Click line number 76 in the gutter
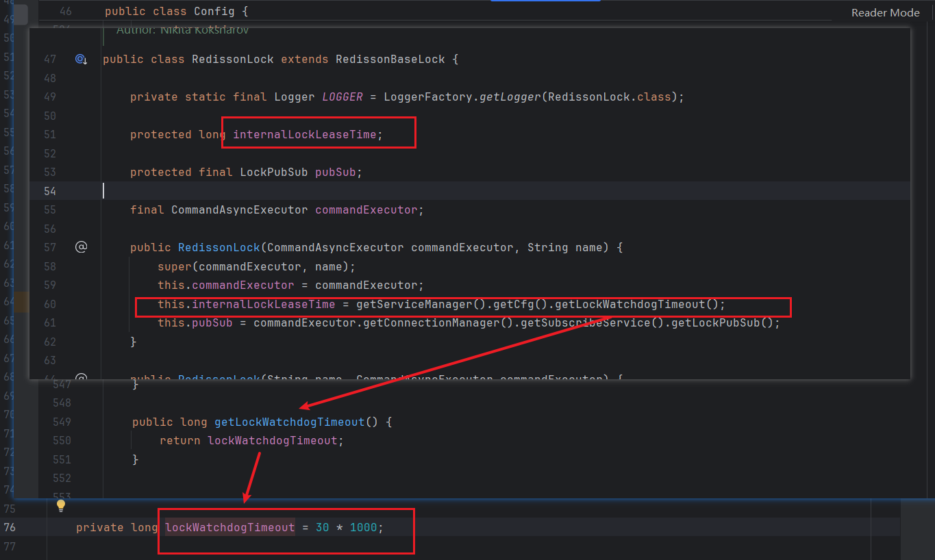Image resolution: width=935 pixels, height=560 pixels. pyautogui.click(x=10, y=527)
